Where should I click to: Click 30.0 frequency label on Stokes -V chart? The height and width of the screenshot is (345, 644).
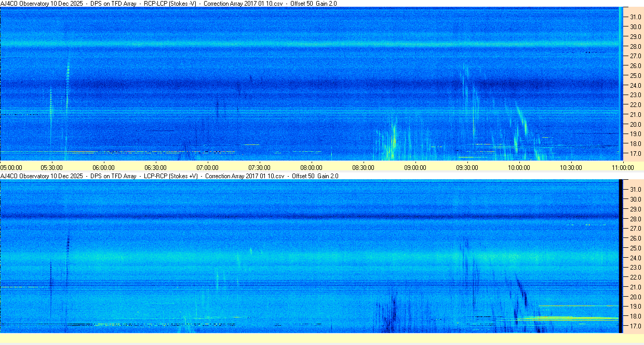[x=636, y=26]
